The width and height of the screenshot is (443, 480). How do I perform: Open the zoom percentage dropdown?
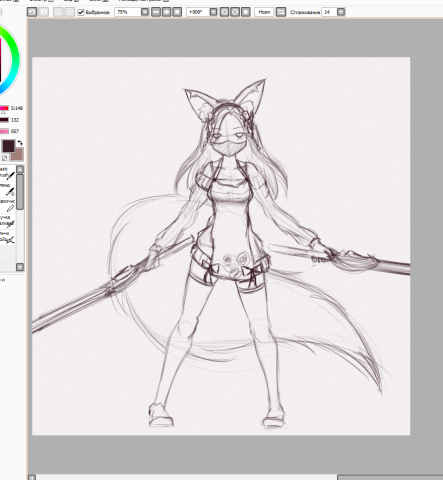[145, 12]
